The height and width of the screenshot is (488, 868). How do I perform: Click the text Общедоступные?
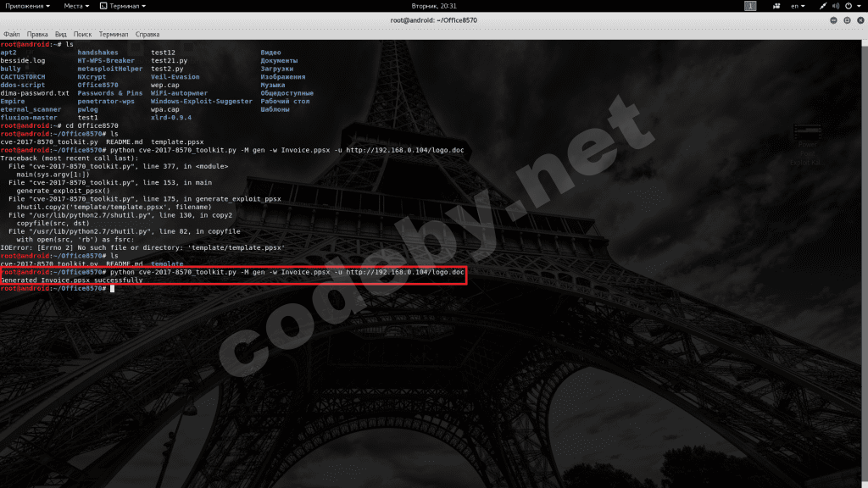click(x=287, y=93)
